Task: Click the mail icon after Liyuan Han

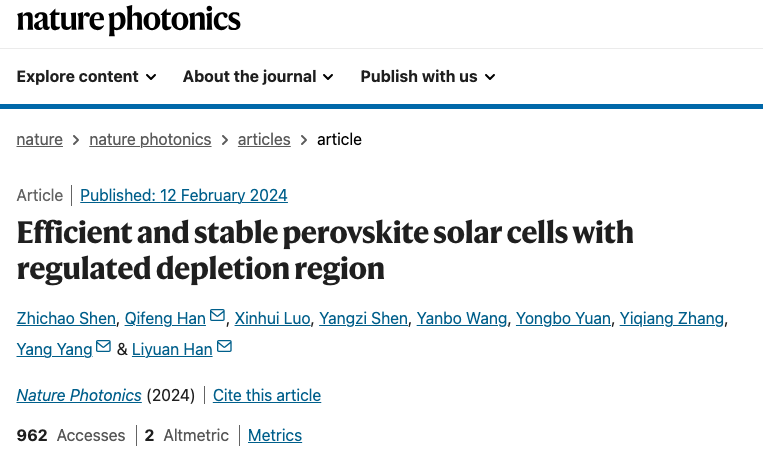Action: pos(224,347)
